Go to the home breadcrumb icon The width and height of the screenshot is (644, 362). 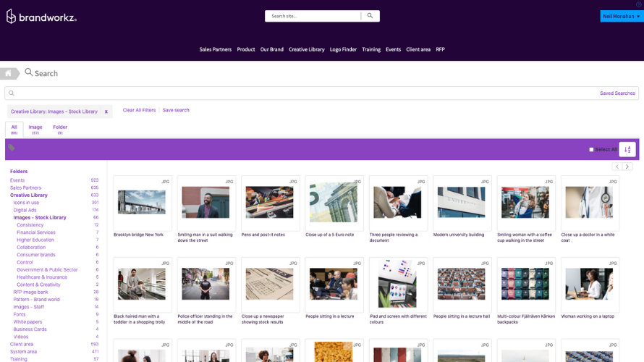pos(8,73)
